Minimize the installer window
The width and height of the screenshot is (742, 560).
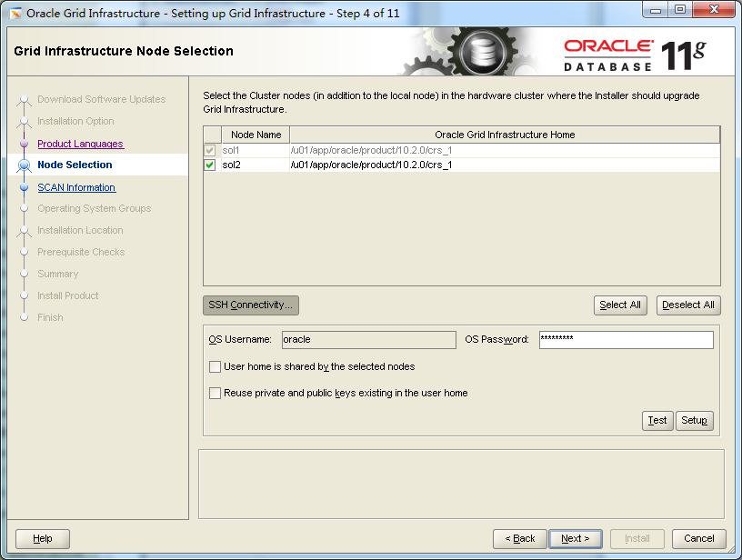click(x=656, y=10)
